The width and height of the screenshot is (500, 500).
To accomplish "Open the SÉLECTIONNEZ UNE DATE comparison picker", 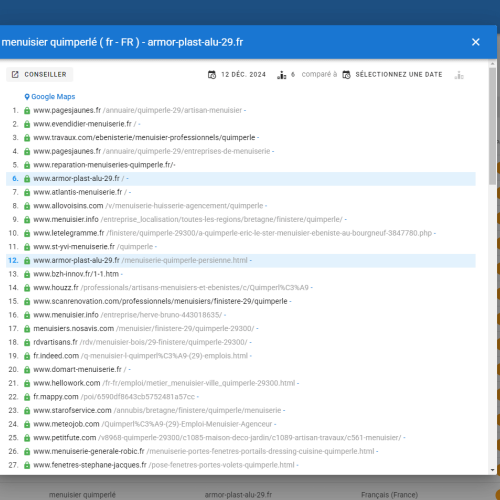I will 399,74.
